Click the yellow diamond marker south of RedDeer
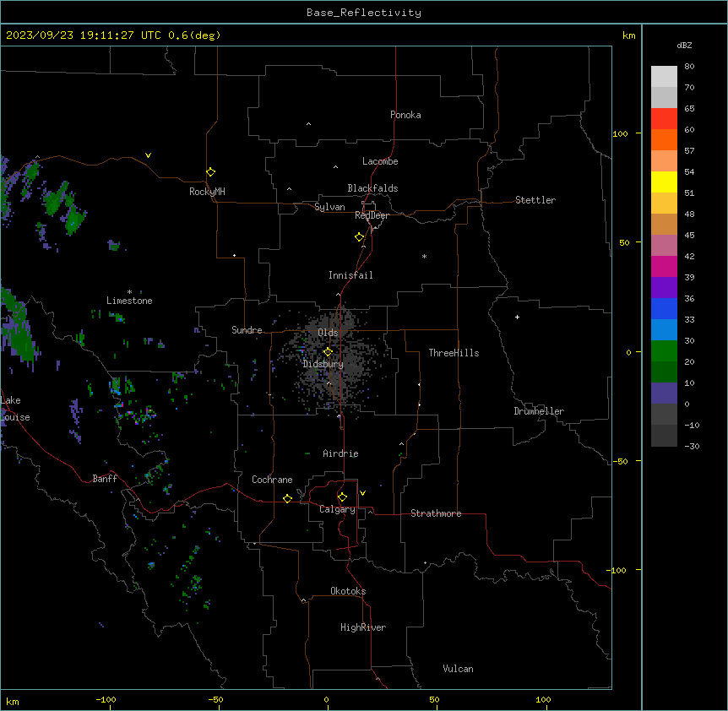 (359, 237)
